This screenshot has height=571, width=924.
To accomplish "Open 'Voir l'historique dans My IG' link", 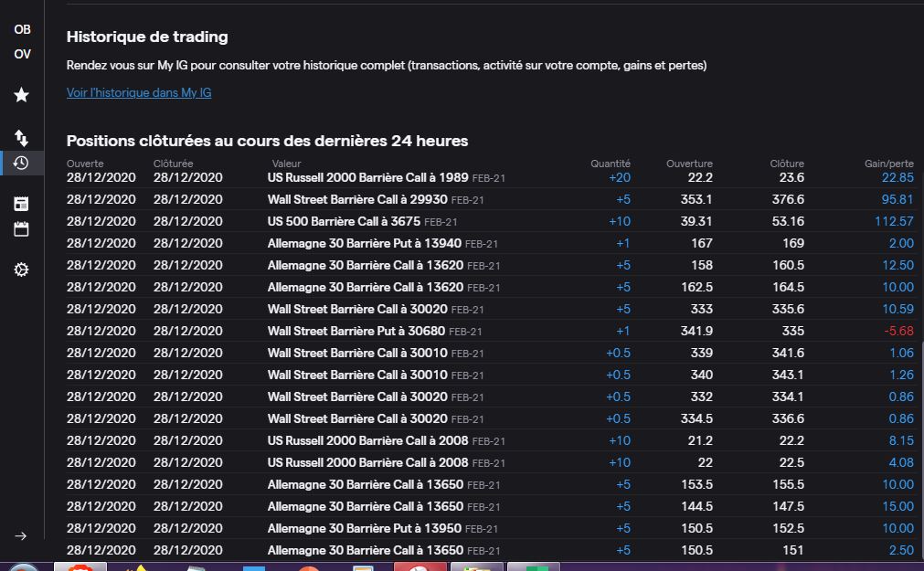I will coord(139,92).
